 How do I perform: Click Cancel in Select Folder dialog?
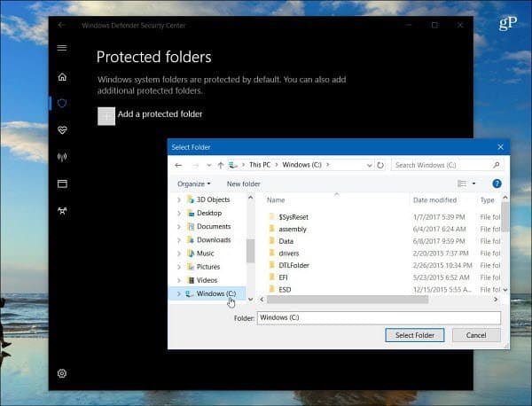(x=476, y=335)
